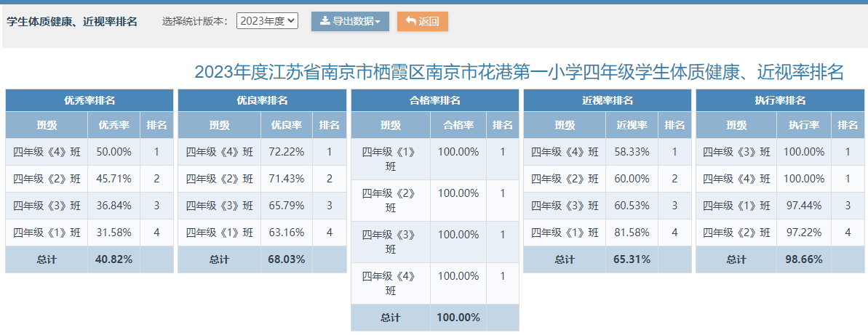This screenshot has width=868, height=335.
Task: Click the 98.66% total cell
Action: coord(805,259)
